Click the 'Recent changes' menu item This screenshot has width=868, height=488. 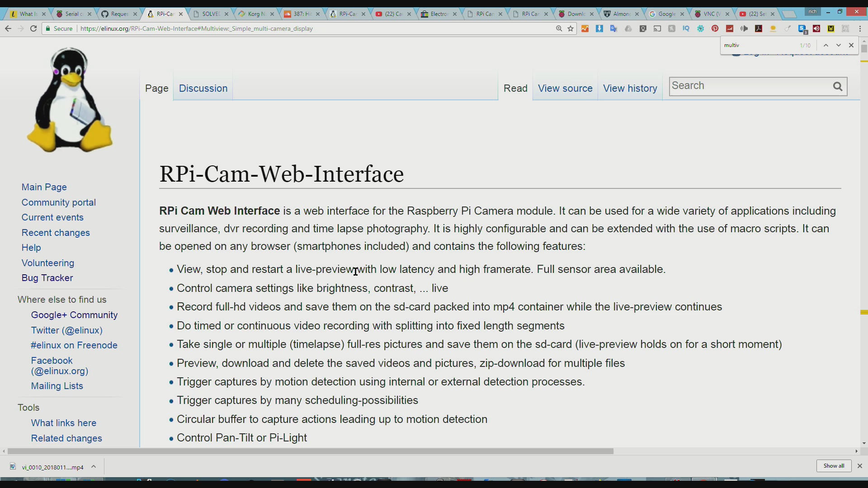point(56,232)
